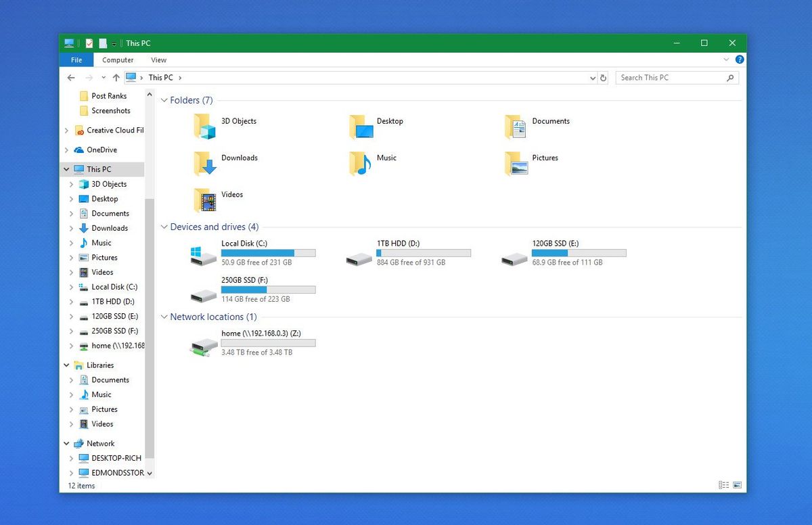This screenshot has width=812, height=525.
Task: Expand Local Disk (C:) in the sidebar tree
Action: (x=71, y=287)
